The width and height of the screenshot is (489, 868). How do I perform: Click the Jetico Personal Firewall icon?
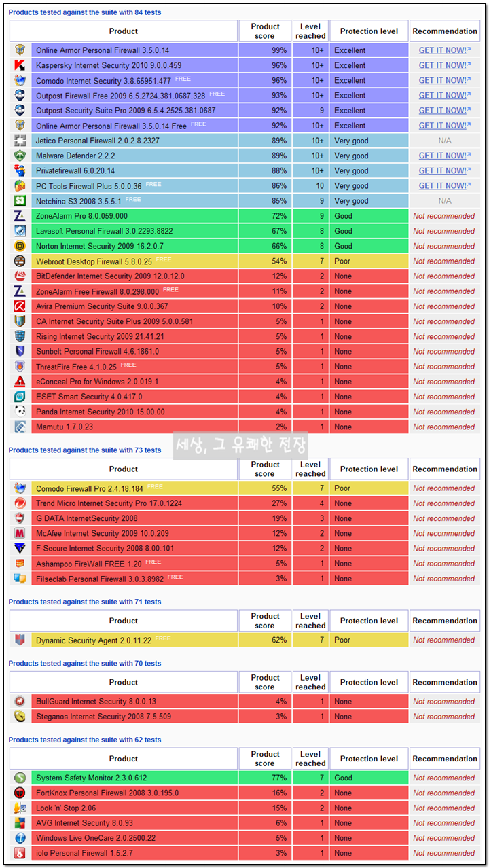pos(20,141)
